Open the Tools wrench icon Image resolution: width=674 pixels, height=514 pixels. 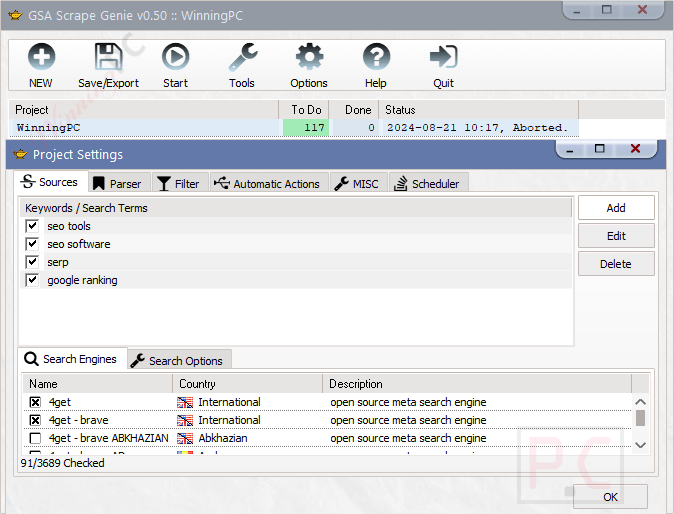(x=242, y=58)
